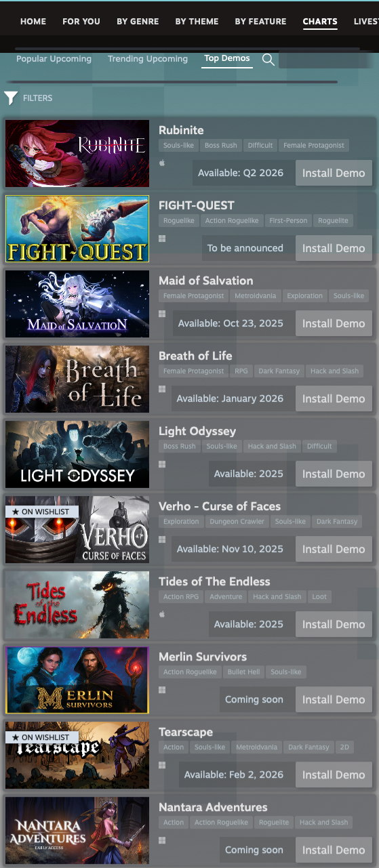Click the Metroidvania tag on Maid of Salvation
The height and width of the screenshot is (868, 379).
[255, 296]
